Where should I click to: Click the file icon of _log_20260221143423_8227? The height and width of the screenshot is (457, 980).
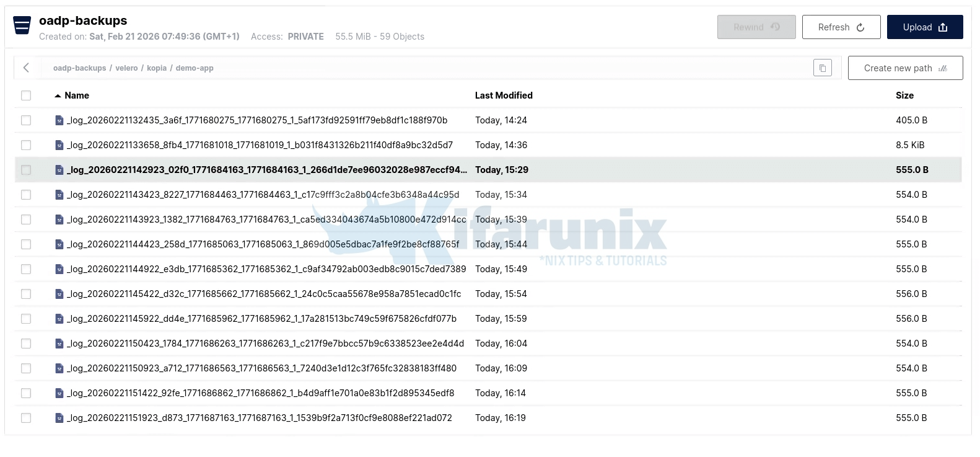(59, 195)
